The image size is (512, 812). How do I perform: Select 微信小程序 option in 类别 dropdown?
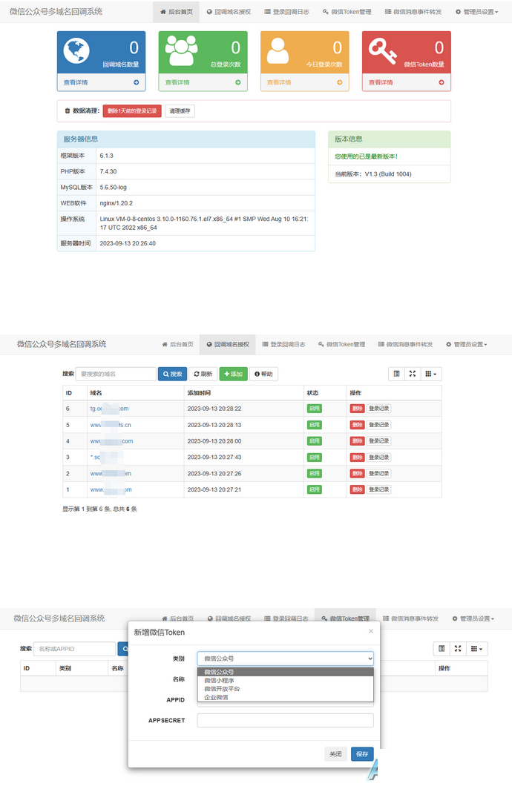(219, 681)
